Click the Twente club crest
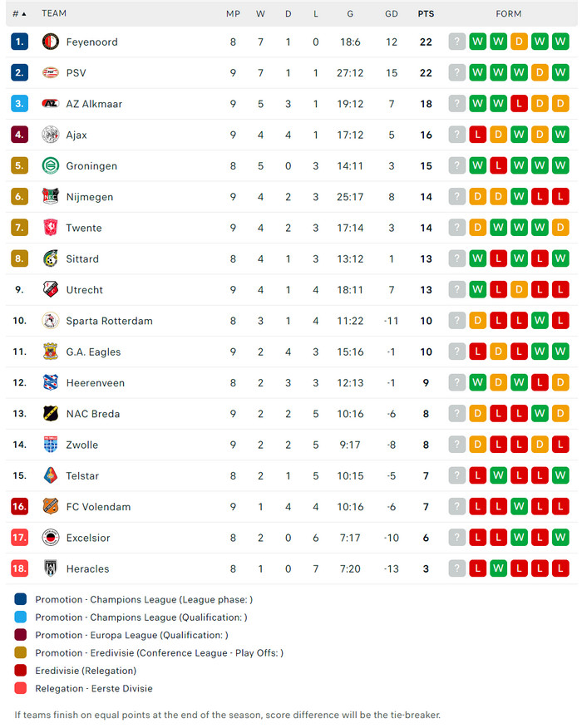Screen dimensions: 582x728 coord(51,228)
